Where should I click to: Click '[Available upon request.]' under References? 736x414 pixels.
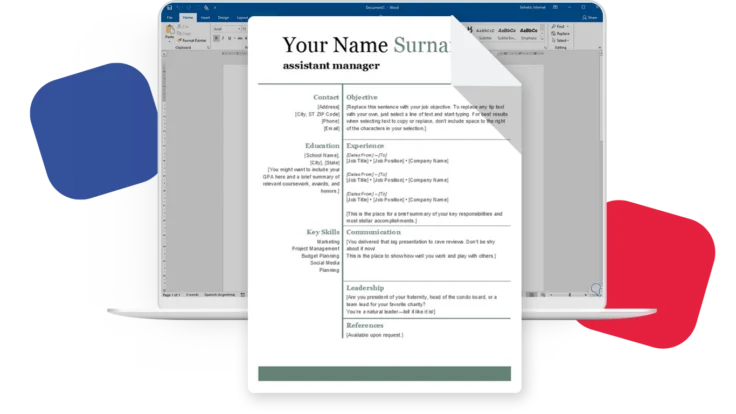pyautogui.click(x=375, y=335)
